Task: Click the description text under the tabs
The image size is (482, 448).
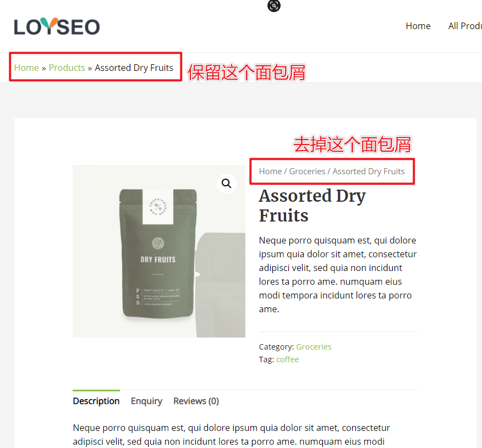Action: coord(232,434)
